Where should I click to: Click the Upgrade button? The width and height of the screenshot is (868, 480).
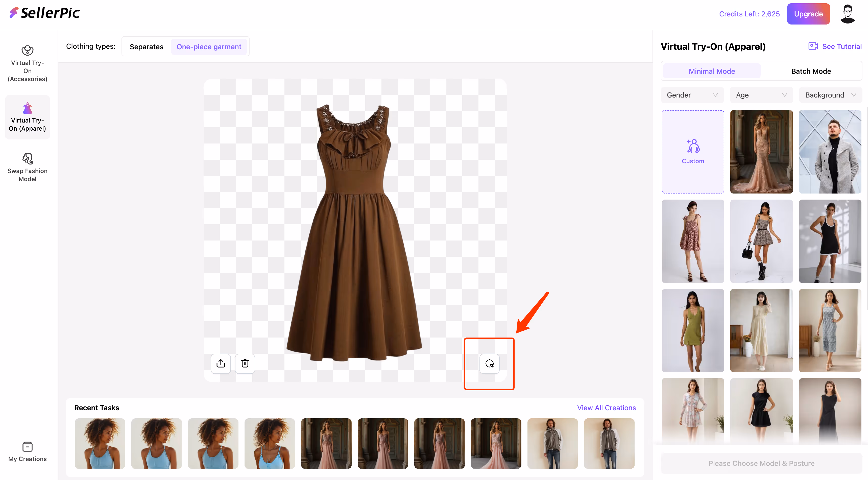[808, 14]
